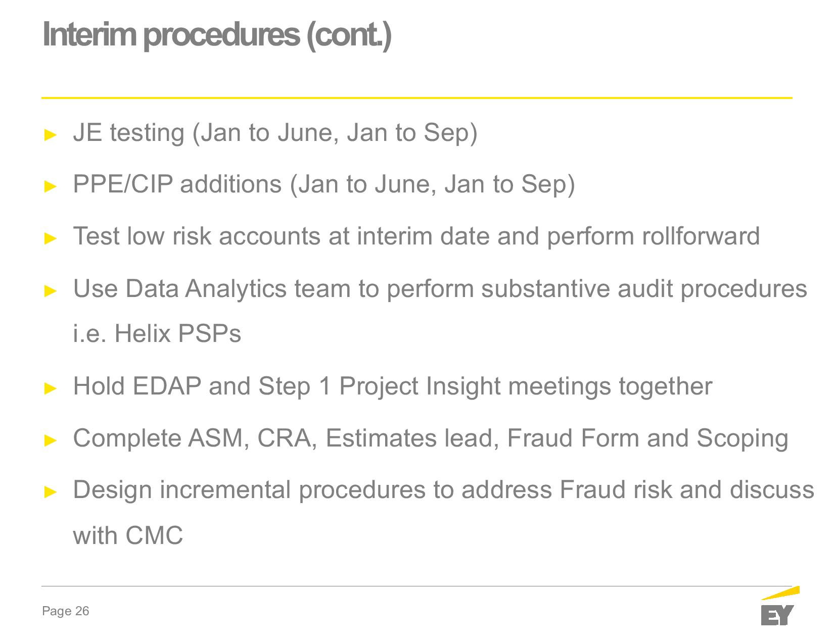Select the bullet arrow before Design incremental procedures
Screen dimensions: 834x644
click(x=51, y=492)
